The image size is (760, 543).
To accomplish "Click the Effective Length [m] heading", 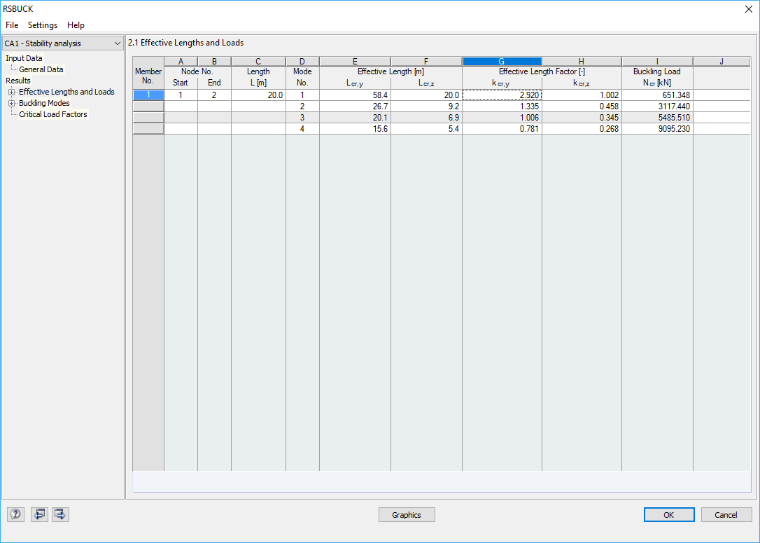I will [x=391, y=71].
